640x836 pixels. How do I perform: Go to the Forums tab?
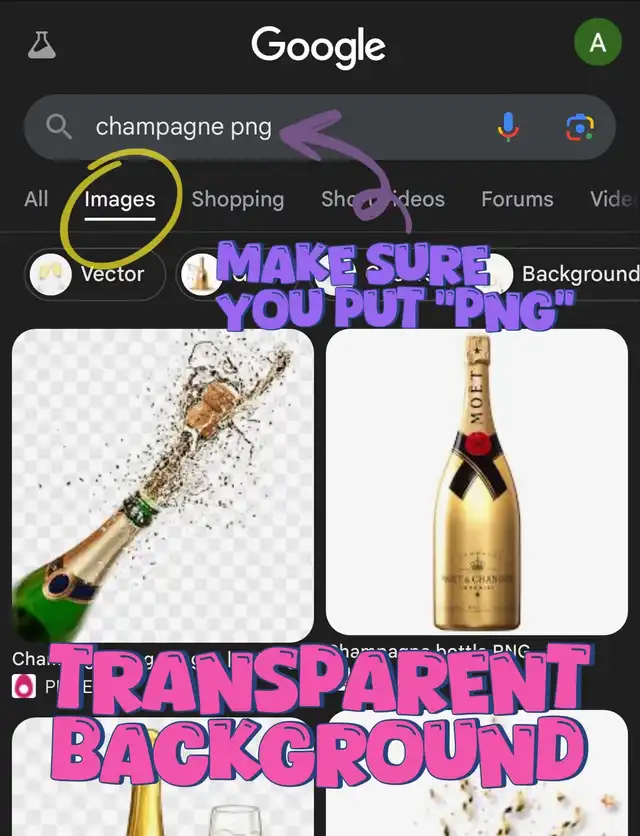point(517,199)
